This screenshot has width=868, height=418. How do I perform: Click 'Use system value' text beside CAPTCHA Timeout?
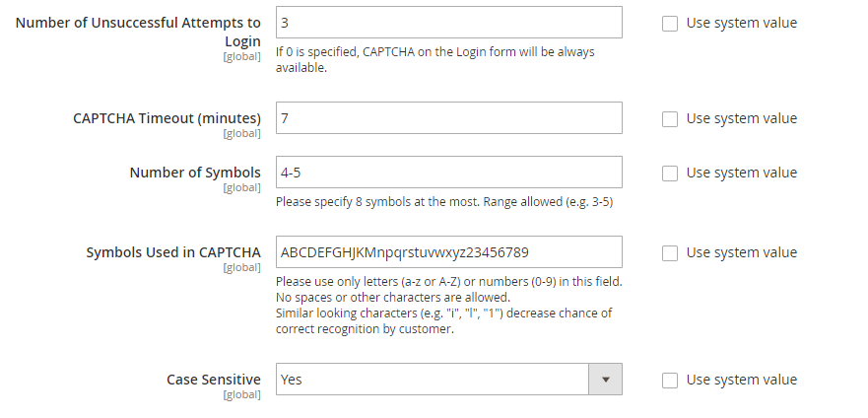(x=742, y=118)
